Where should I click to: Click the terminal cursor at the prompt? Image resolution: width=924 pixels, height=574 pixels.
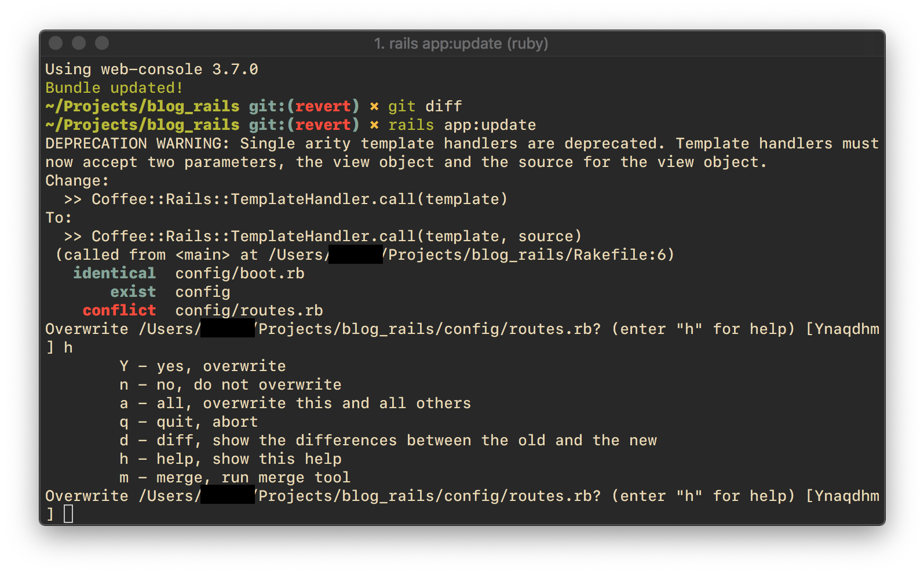tap(68, 514)
